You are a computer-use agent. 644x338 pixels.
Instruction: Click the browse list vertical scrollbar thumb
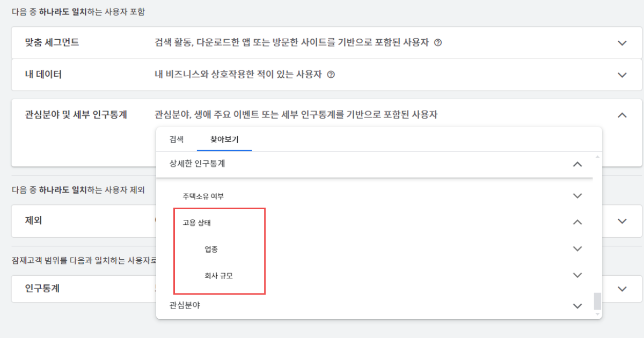click(597, 301)
